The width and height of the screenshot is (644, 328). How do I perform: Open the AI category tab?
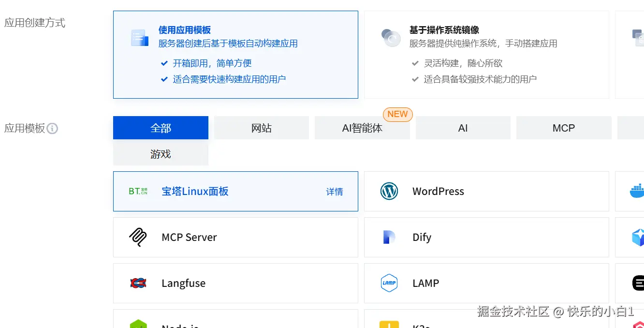click(x=463, y=128)
